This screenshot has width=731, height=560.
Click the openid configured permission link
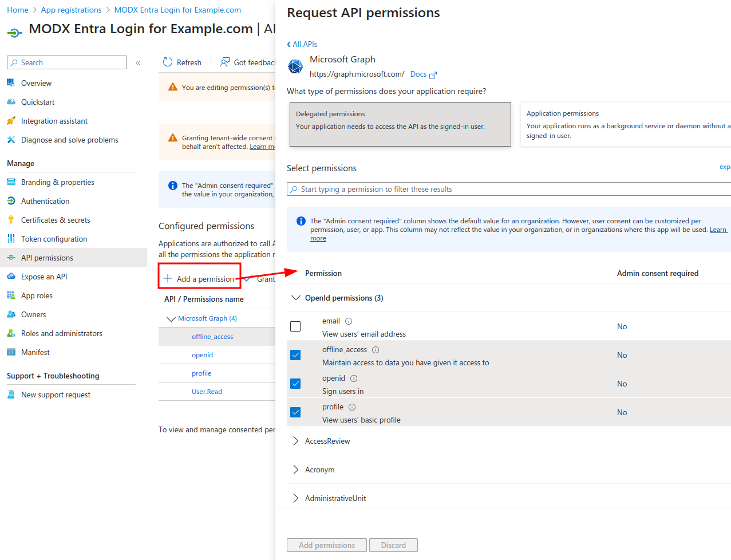point(202,355)
